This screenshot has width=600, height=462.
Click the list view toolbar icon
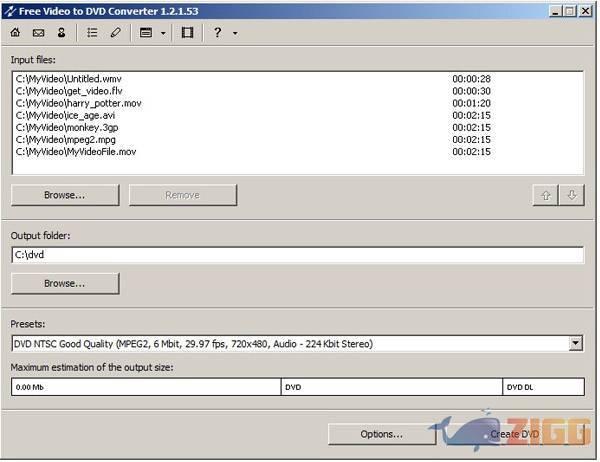[x=92, y=33]
